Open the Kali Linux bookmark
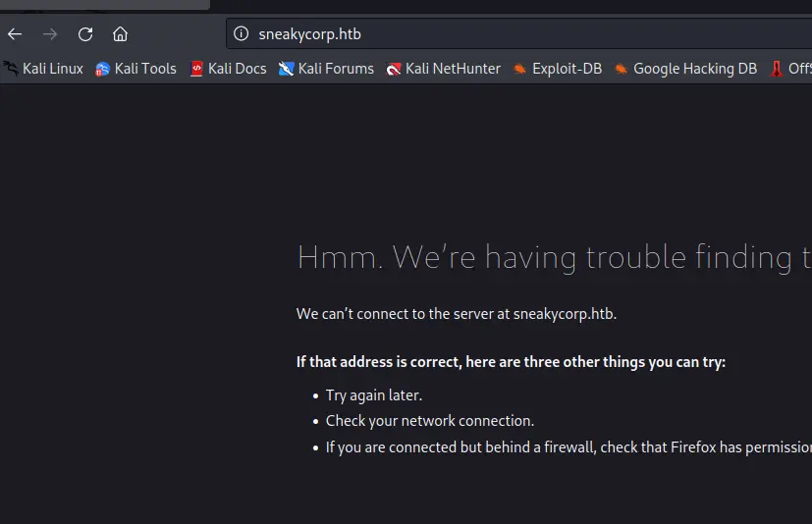 point(43,69)
